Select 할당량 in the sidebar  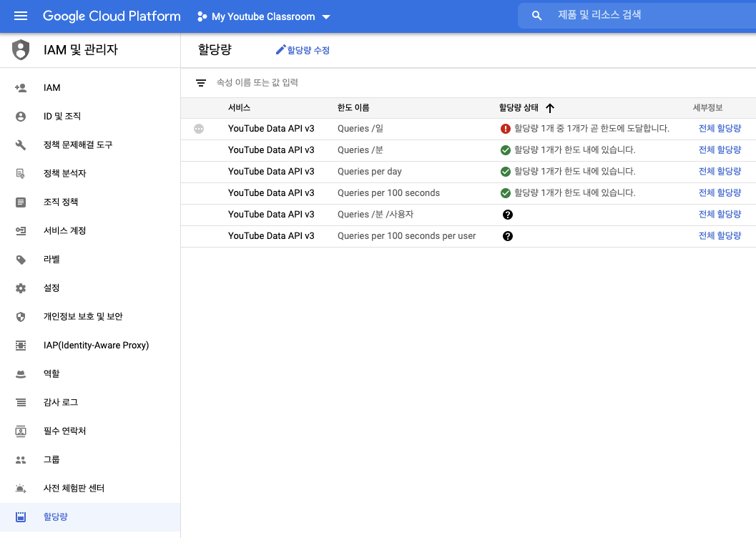pos(90,517)
